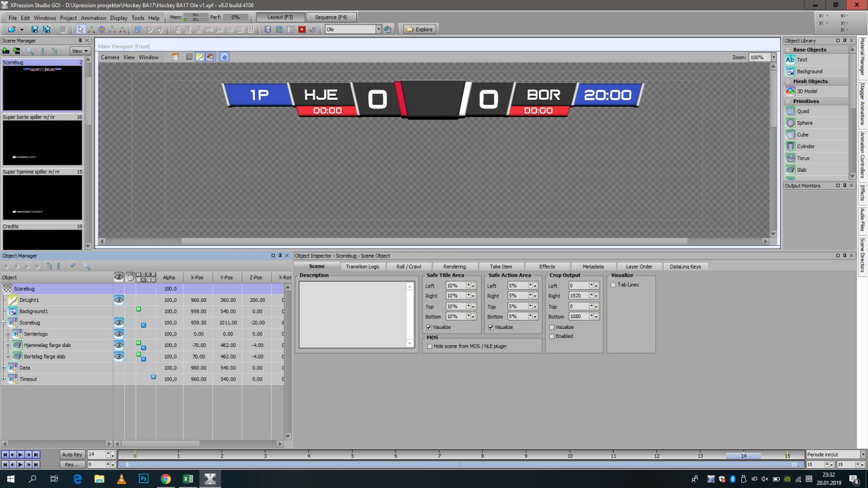
Task: Uncheck Visualize under Safe Action Area
Action: [491, 327]
